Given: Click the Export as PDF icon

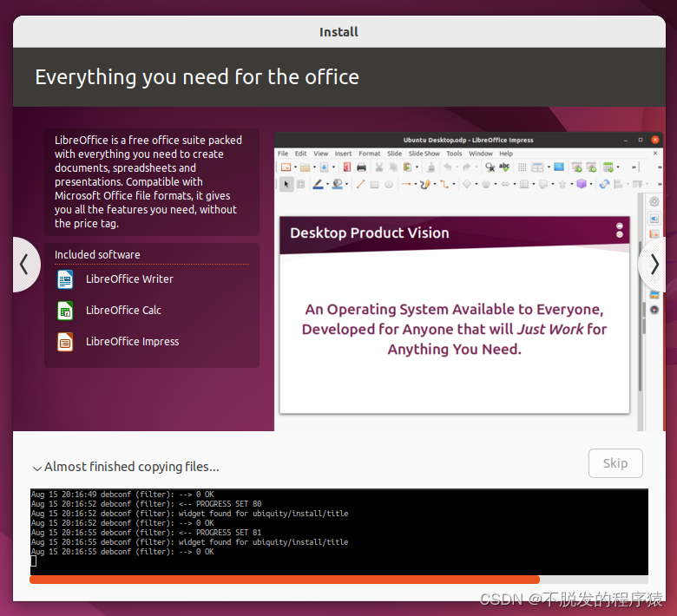Looking at the screenshot, I should point(346,167).
